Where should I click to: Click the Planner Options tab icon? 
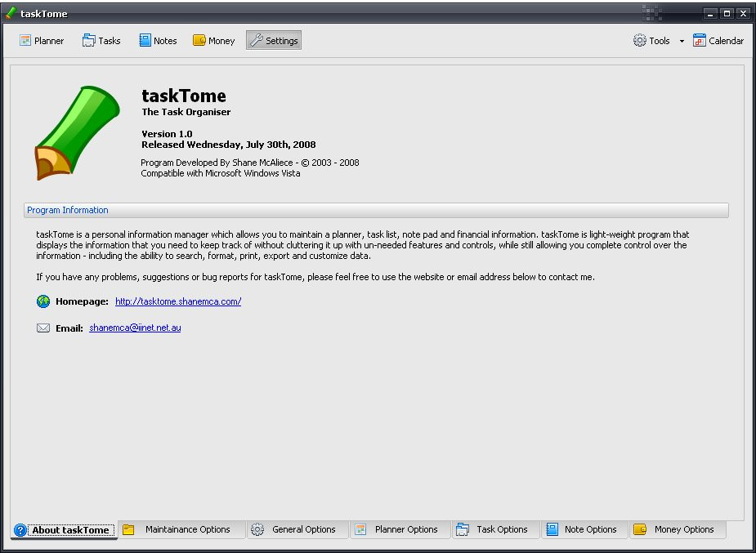[360, 529]
